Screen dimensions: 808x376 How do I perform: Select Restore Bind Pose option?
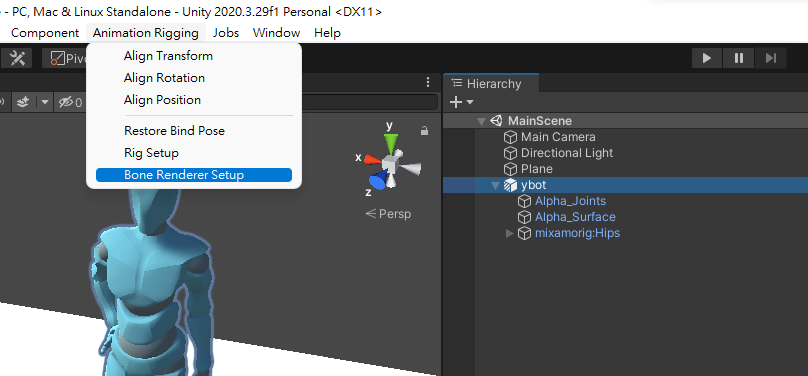tap(174, 131)
